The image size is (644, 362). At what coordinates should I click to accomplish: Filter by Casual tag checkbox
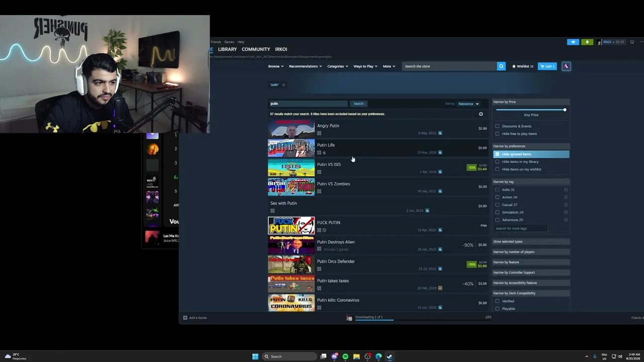498,205
